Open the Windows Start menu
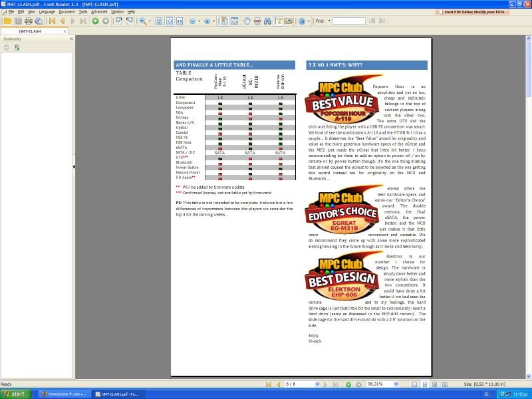 click(16, 394)
